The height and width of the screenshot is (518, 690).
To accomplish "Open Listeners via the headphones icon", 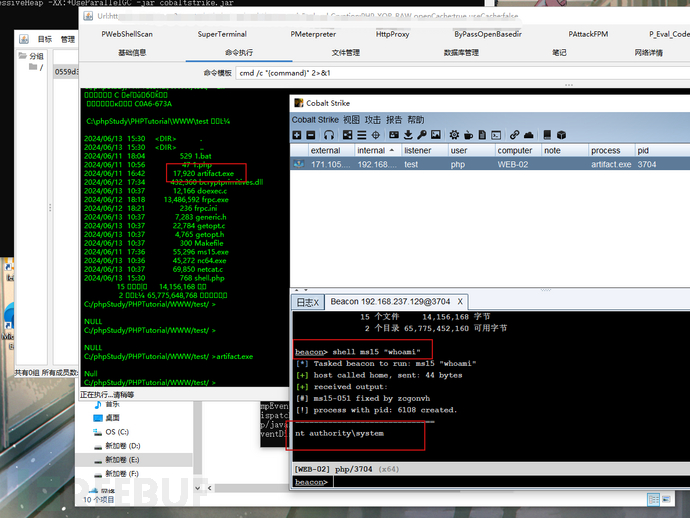I will click(329, 135).
